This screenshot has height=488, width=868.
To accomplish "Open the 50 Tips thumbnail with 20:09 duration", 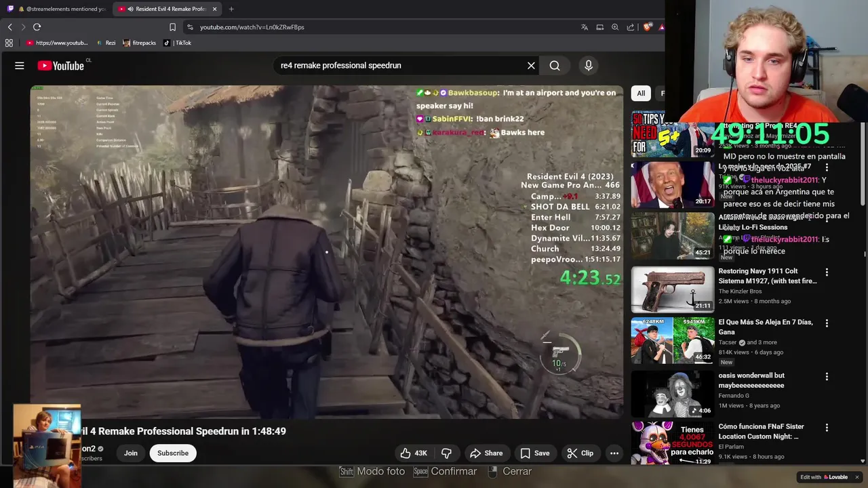I will point(673,134).
